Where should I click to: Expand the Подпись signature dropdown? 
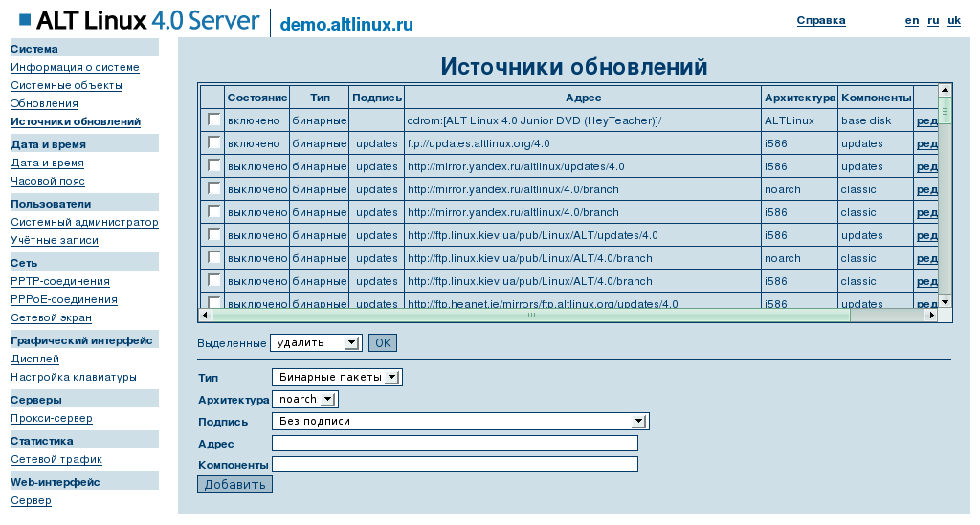(x=459, y=421)
